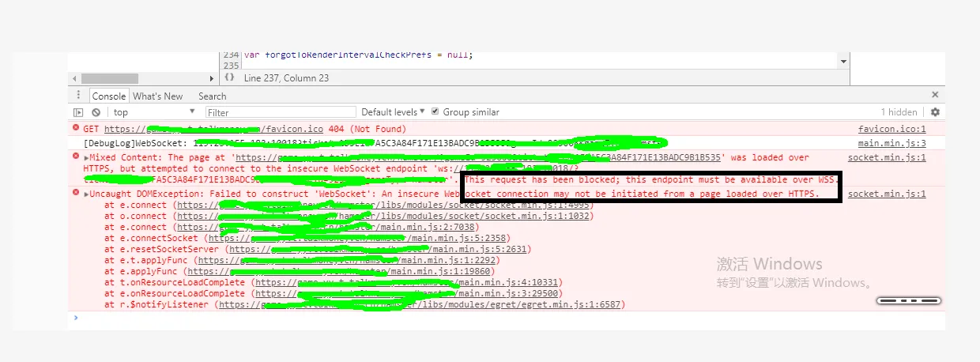Open the favicon.ico:1 source link
Viewport: 980px width, 362px height.
tap(891, 129)
